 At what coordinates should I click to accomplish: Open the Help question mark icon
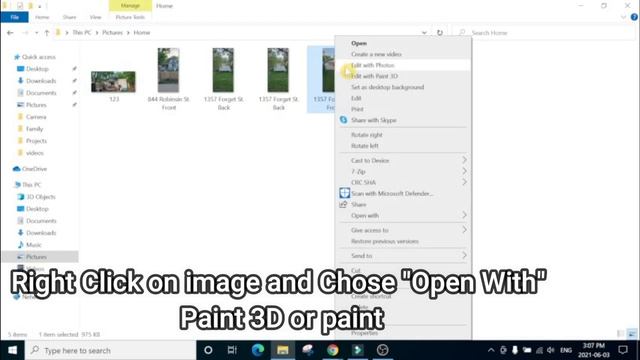(634, 17)
